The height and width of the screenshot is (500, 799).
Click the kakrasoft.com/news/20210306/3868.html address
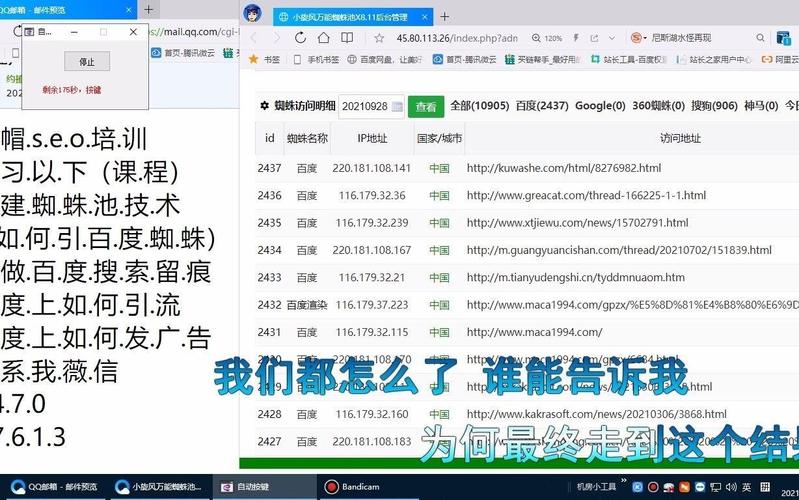click(x=596, y=414)
